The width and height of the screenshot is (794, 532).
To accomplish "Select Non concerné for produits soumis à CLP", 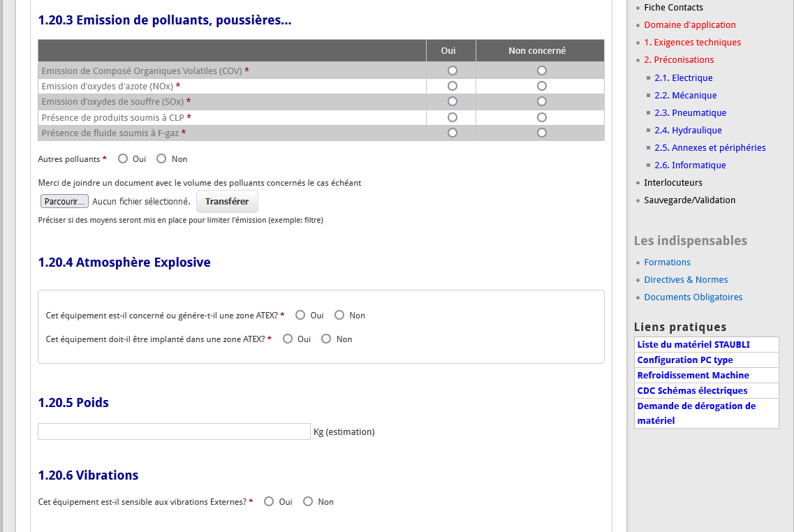I will (541, 117).
